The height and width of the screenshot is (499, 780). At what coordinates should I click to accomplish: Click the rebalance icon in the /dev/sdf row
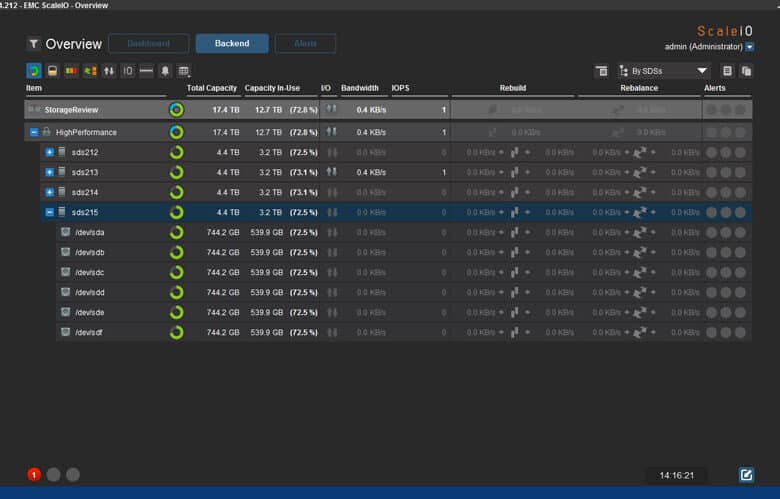[x=640, y=332]
